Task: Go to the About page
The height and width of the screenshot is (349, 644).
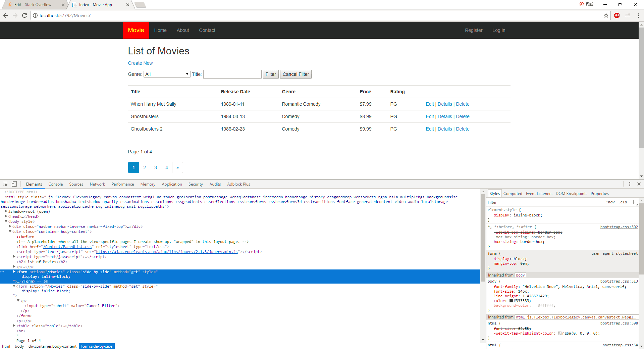Action: tap(183, 30)
